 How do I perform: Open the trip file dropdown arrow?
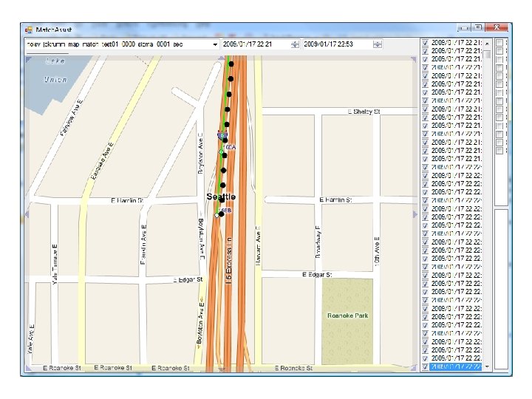[x=215, y=44]
